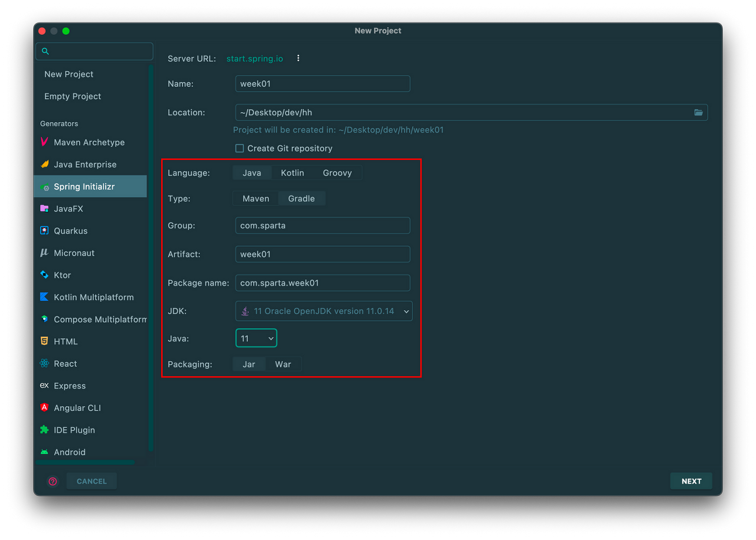Select the Express generator entry
The height and width of the screenshot is (540, 756).
[x=91, y=385]
